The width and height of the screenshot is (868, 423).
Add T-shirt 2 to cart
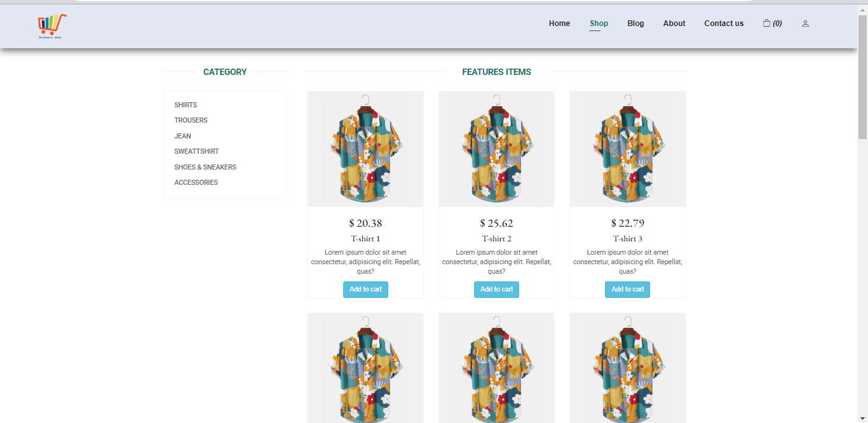tap(496, 289)
